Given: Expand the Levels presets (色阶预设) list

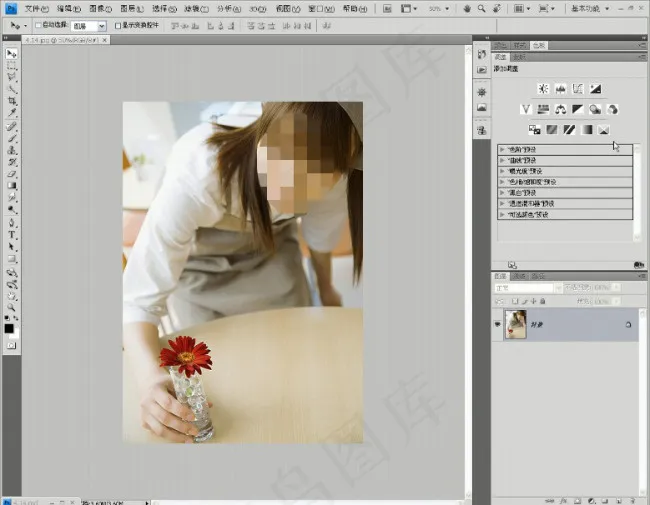Looking at the screenshot, I should 502,149.
